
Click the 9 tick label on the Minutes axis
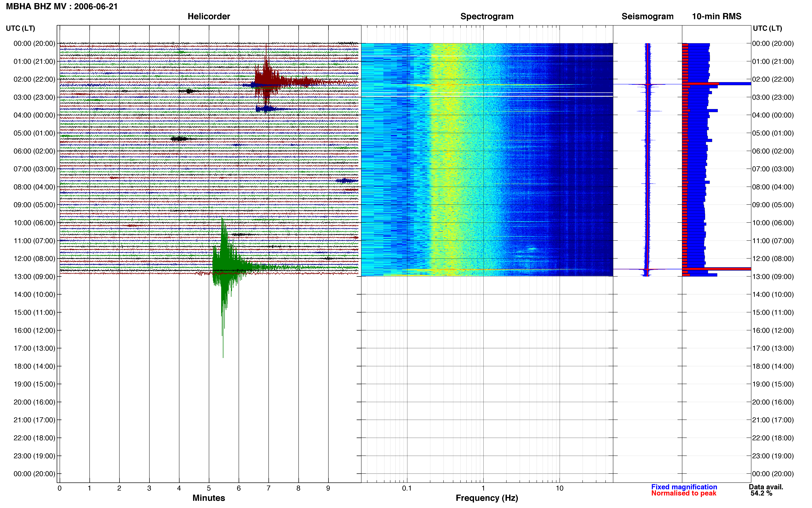pos(328,488)
